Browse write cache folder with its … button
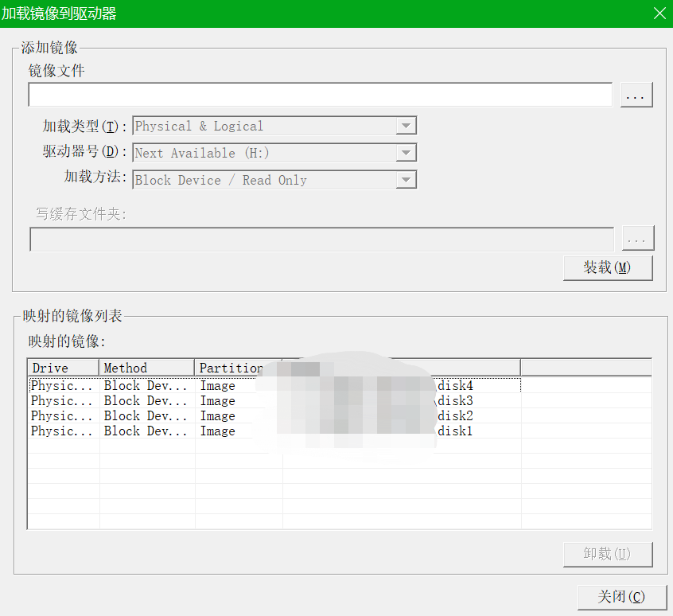 point(638,238)
